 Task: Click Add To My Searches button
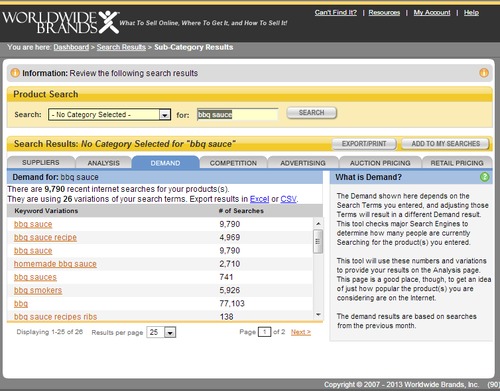tap(446, 144)
